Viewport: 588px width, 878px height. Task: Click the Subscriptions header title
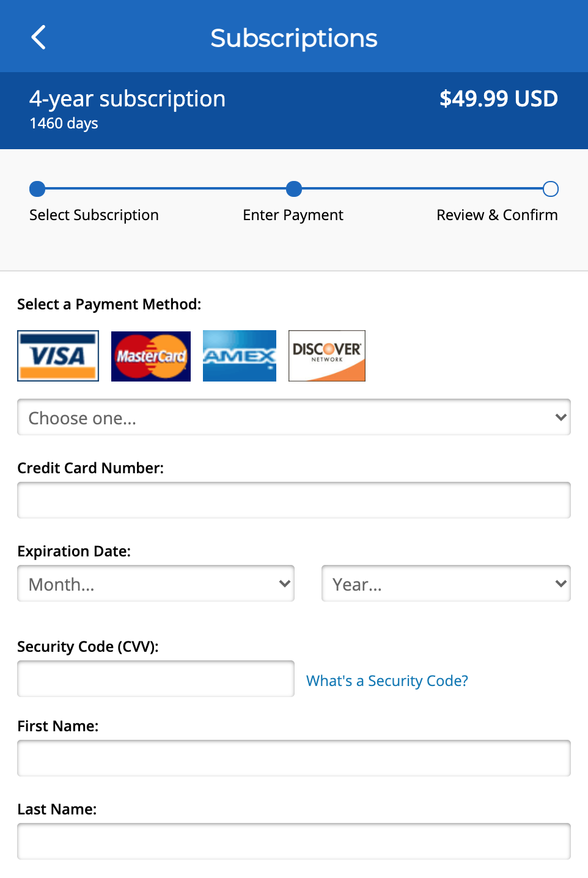293,37
